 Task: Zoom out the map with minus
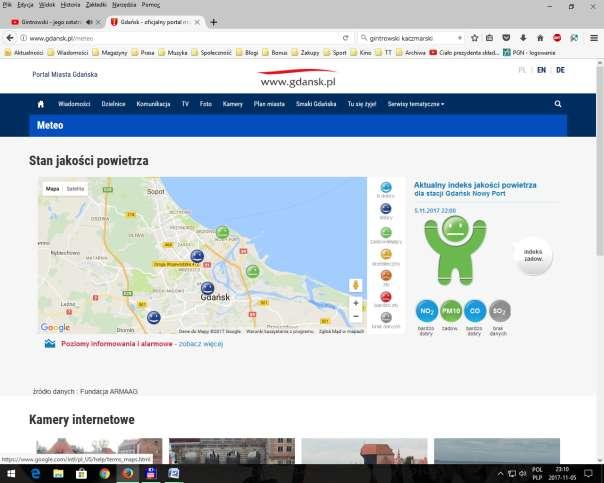tap(356, 317)
